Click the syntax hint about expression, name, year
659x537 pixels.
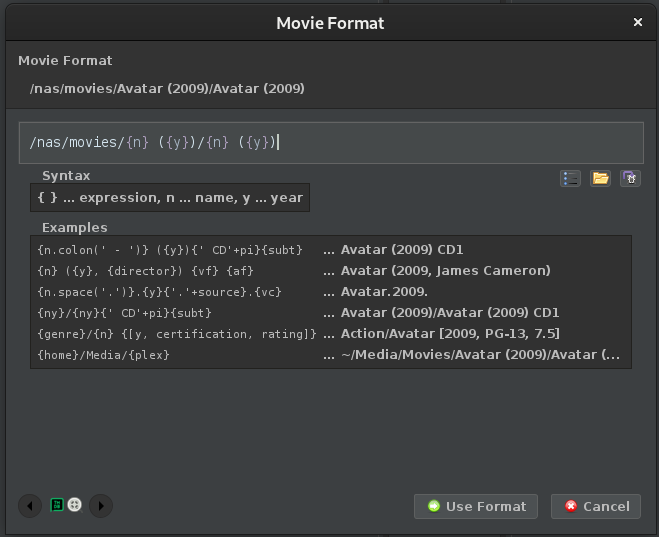(x=170, y=198)
